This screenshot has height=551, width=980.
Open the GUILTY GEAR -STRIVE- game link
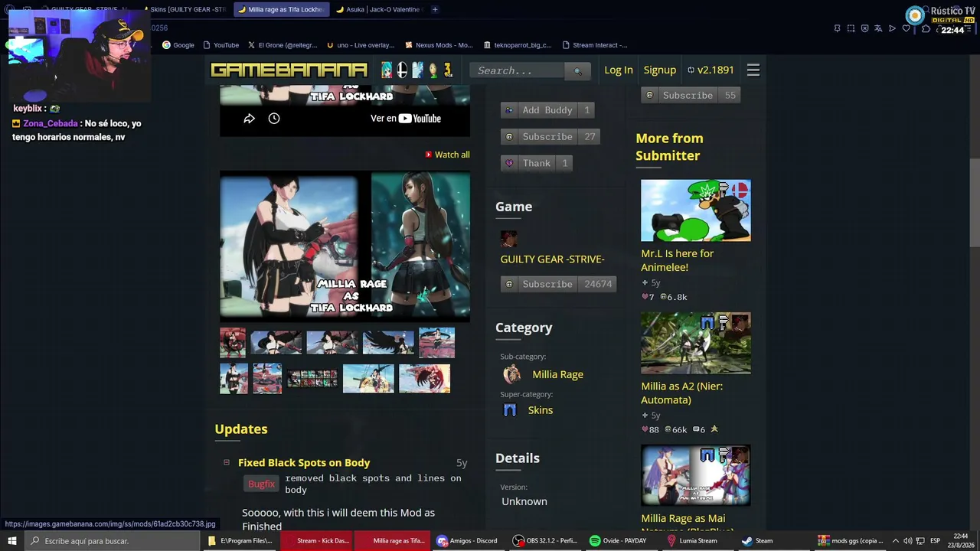click(x=553, y=259)
